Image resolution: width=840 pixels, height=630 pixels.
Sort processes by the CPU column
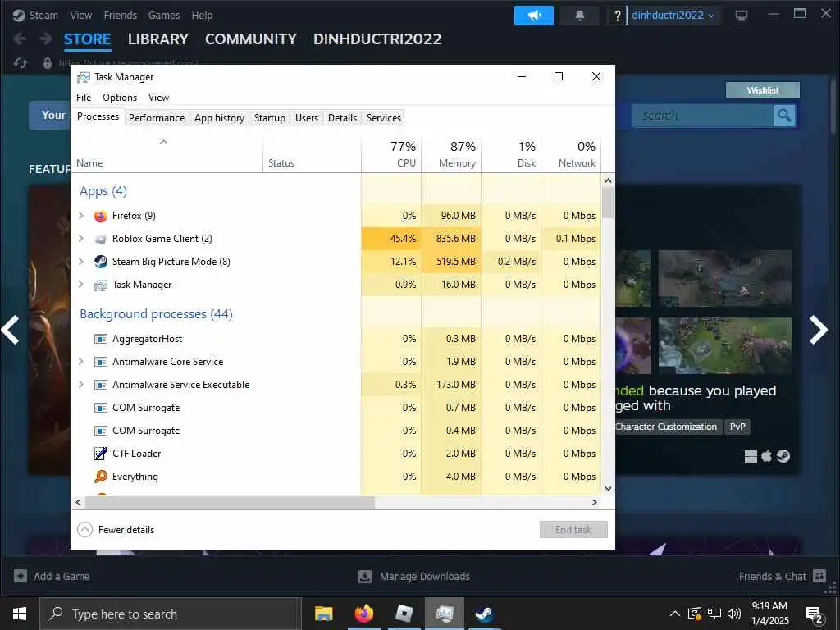pos(391,154)
